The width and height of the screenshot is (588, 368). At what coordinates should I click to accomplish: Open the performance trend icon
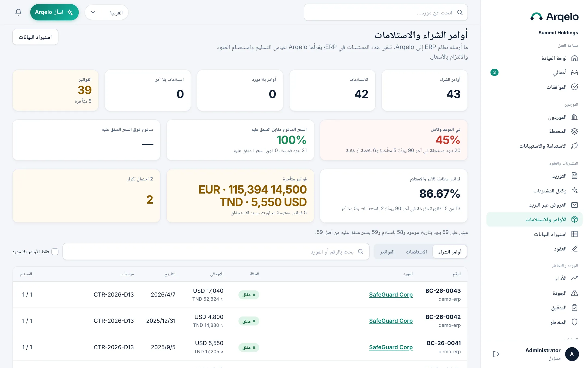[574, 278]
